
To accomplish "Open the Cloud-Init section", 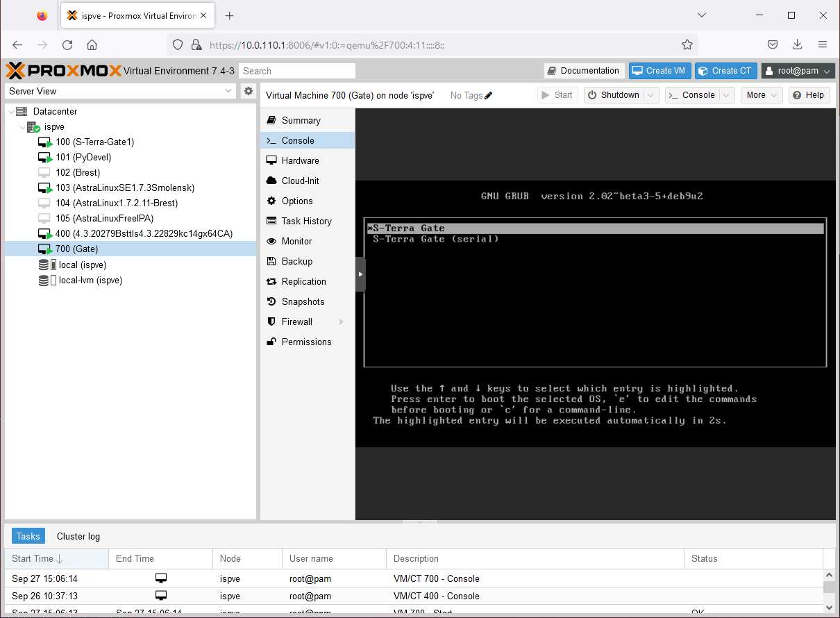I will point(308,181).
